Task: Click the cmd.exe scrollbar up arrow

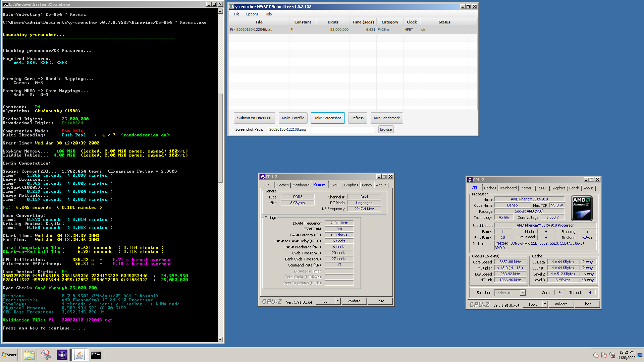Action: point(220,11)
